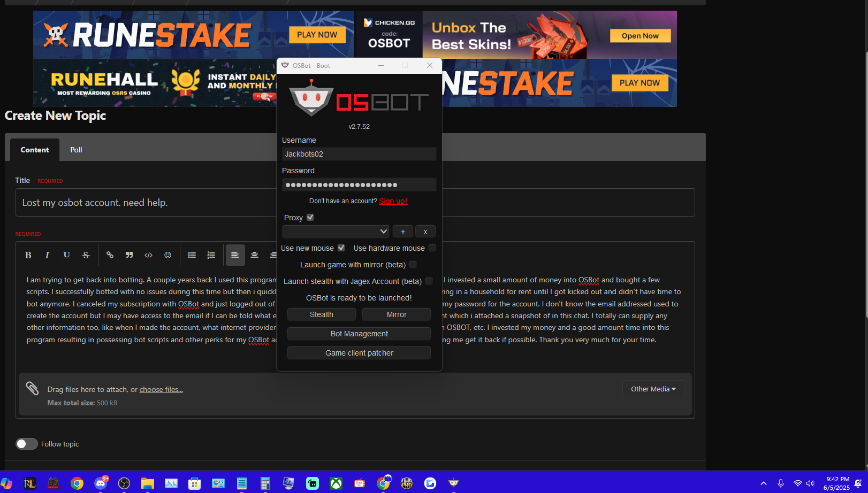Open Notepad from the taskbar
The width and height of the screenshot is (868, 493).
click(x=242, y=483)
